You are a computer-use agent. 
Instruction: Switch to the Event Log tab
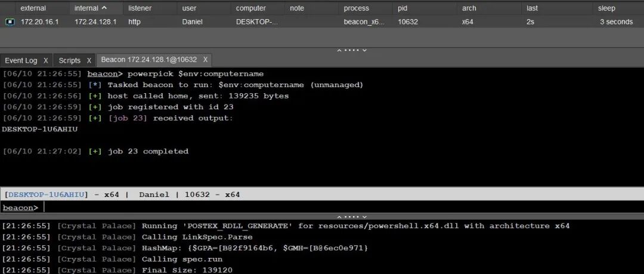21,60
